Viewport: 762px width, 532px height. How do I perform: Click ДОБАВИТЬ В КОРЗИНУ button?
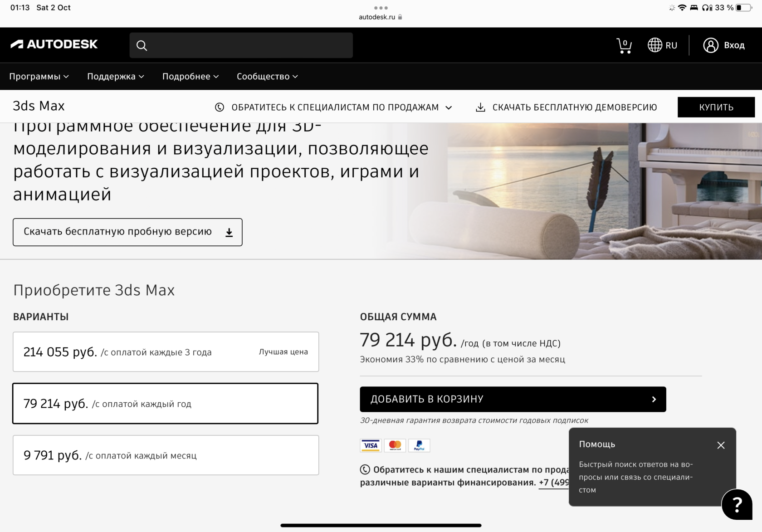tap(513, 399)
